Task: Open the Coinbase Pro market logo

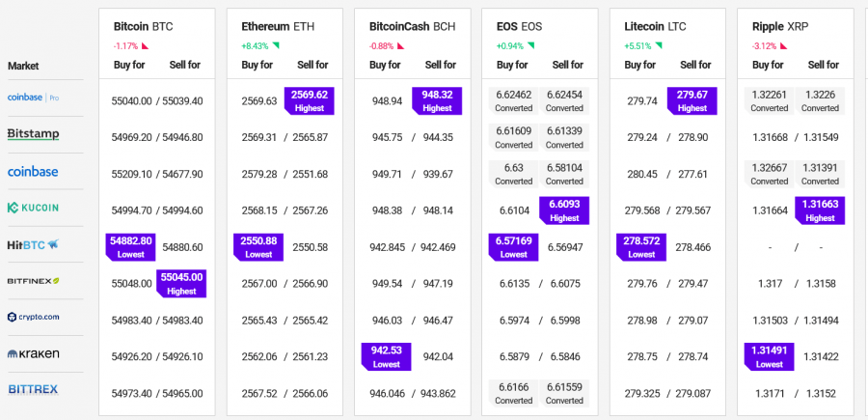Action: click(33, 98)
